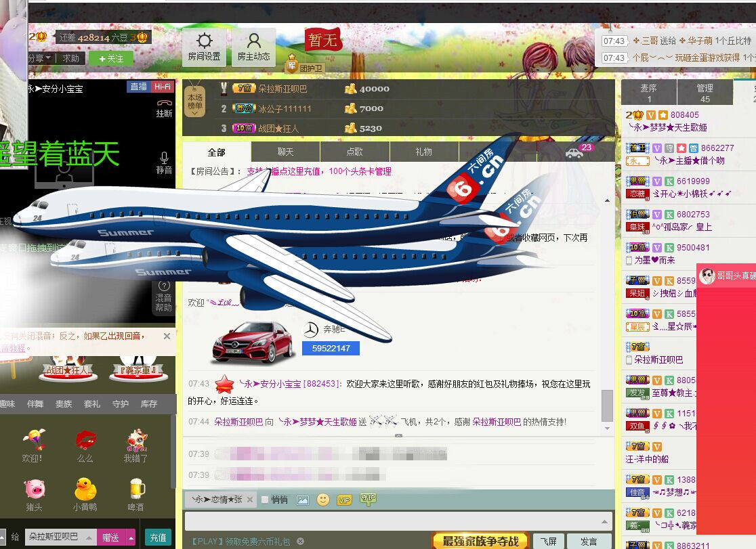Click the 最强家族争夺战 banner button
The width and height of the screenshot is (756, 549).
point(480,542)
